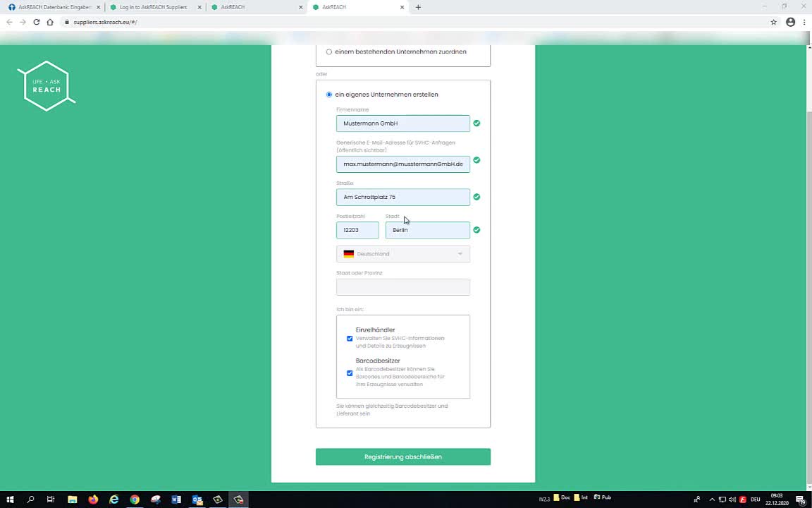Select 'ein eigenes Unternehmen erstellen' radio button

(x=329, y=95)
